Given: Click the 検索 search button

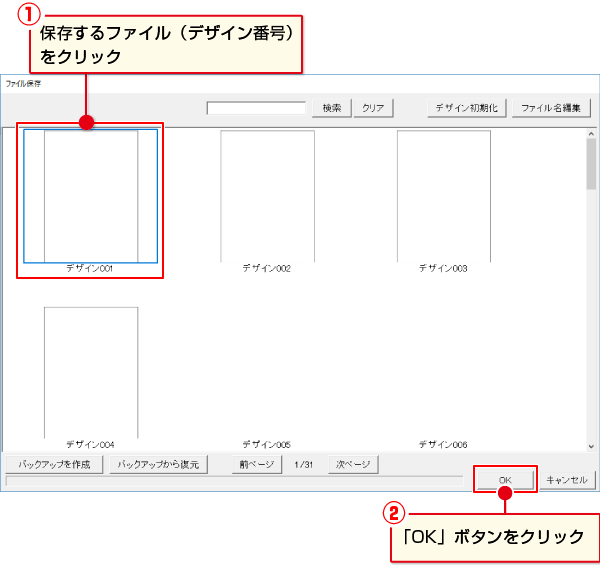Looking at the screenshot, I should point(331,108).
